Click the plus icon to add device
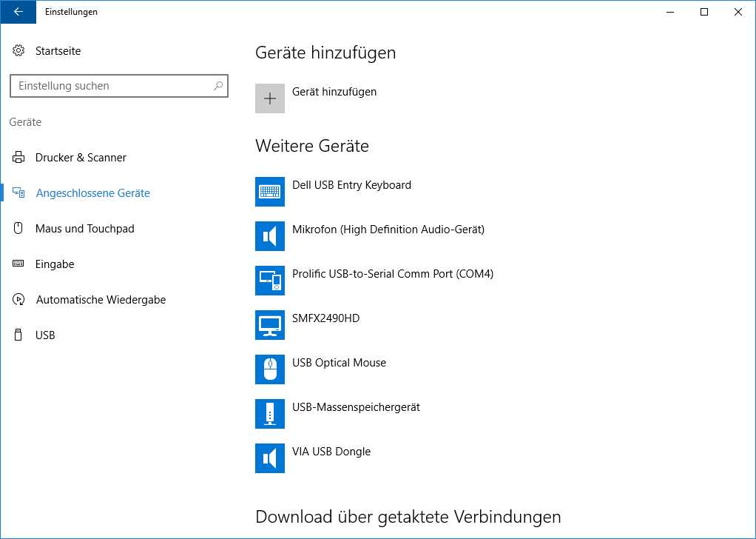756x539 pixels. click(270, 98)
